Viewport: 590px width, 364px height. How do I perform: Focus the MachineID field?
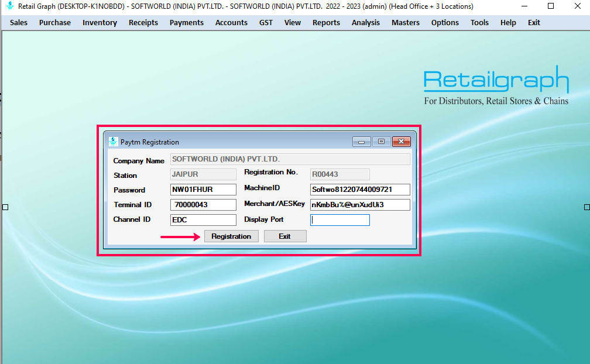[x=360, y=190]
